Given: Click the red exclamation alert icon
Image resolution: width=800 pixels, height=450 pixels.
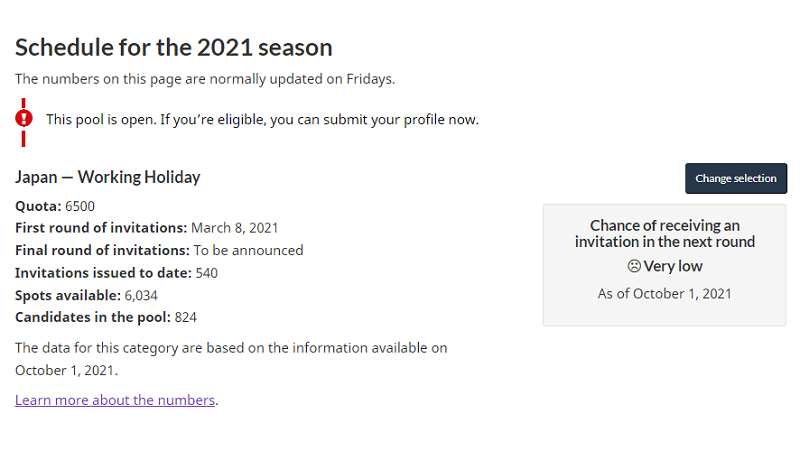Looking at the screenshot, I should coord(23,118).
